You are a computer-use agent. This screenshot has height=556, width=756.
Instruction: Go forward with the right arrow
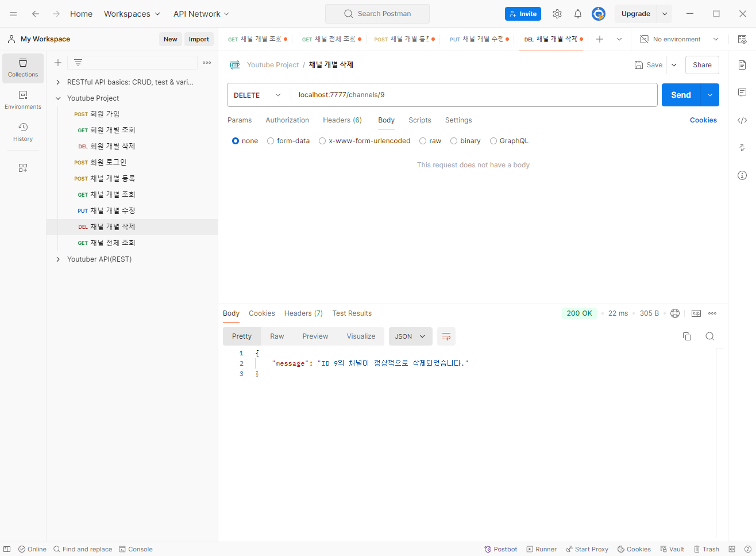point(56,14)
